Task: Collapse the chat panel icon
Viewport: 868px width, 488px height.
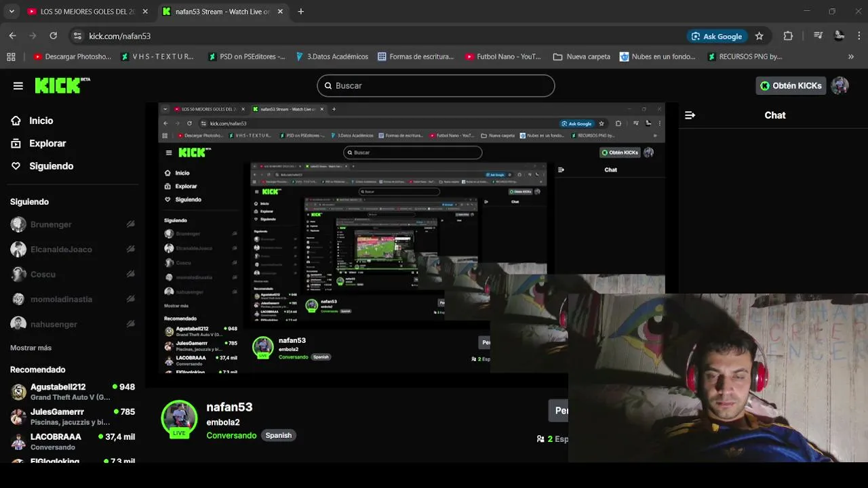Action: [x=690, y=115]
